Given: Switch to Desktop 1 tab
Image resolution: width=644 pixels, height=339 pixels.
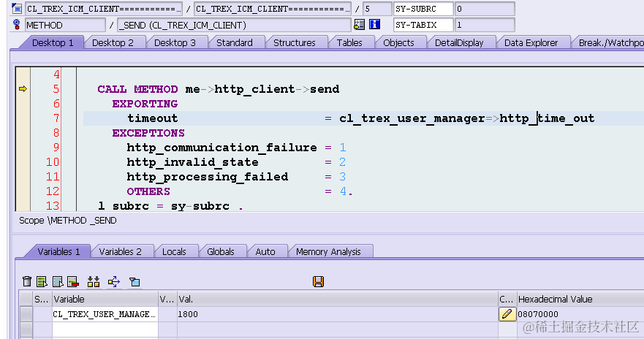Looking at the screenshot, I should point(53,42).
